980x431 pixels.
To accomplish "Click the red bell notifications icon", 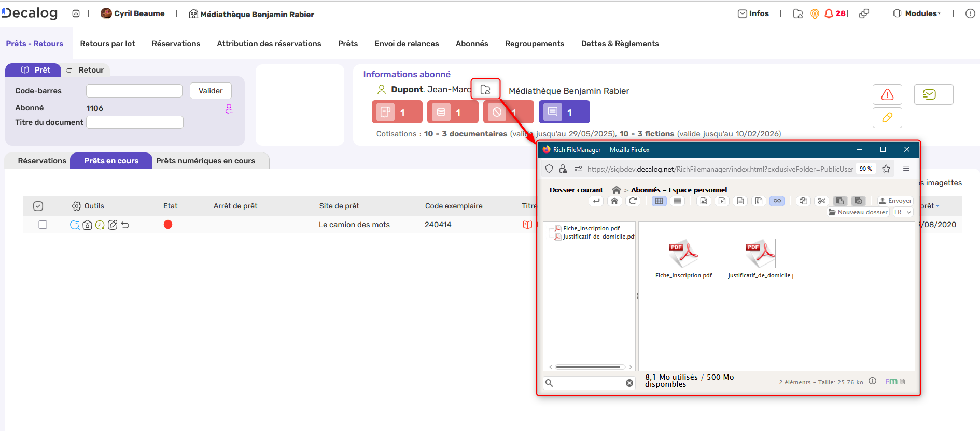I will click(829, 13).
